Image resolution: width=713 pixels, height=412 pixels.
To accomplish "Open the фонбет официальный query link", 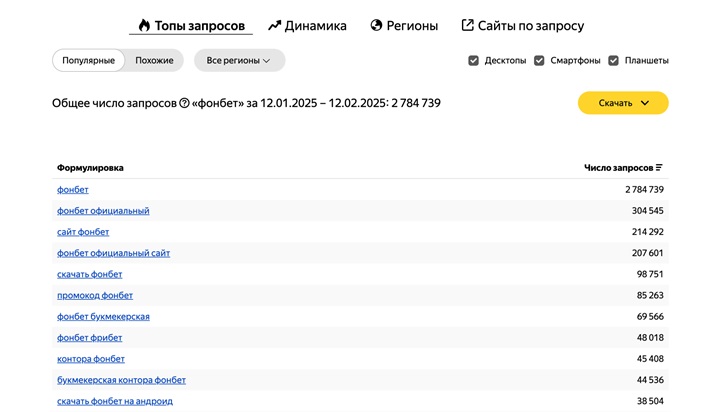I will coord(103,211).
